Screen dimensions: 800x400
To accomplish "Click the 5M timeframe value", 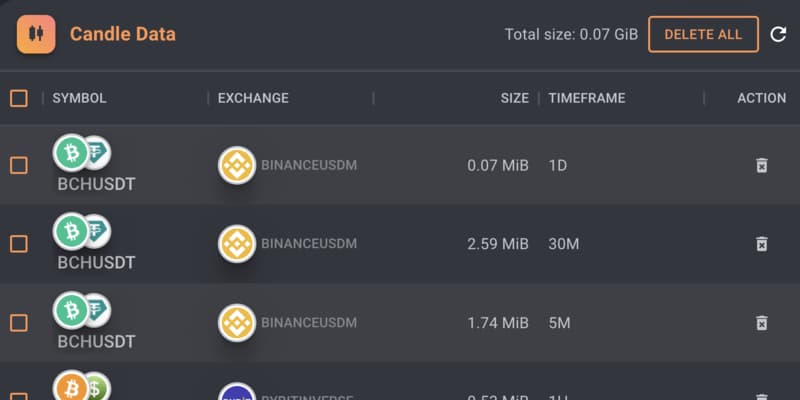I will click(559, 323).
